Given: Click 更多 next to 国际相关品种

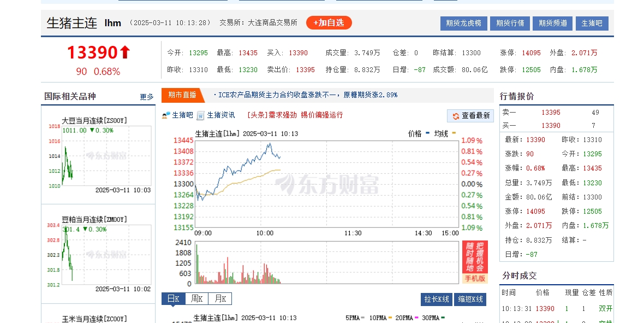Looking at the screenshot, I should pyautogui.click(x=147, y=97).
